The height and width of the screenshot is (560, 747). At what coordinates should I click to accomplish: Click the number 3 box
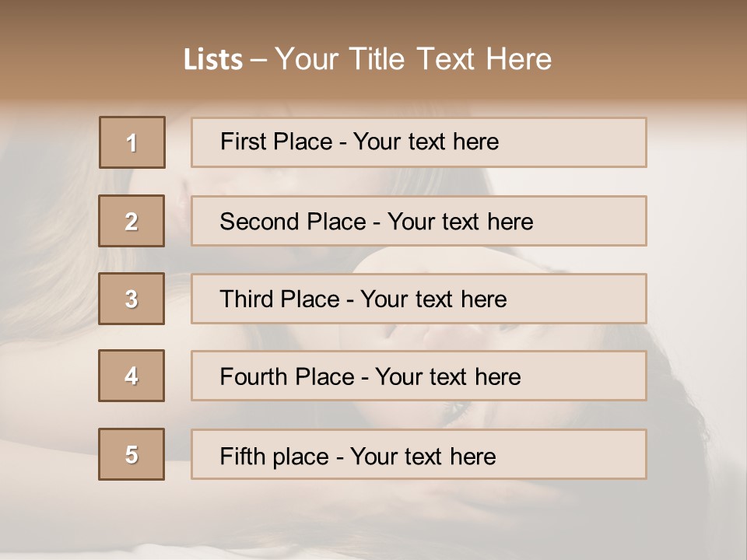132,299
